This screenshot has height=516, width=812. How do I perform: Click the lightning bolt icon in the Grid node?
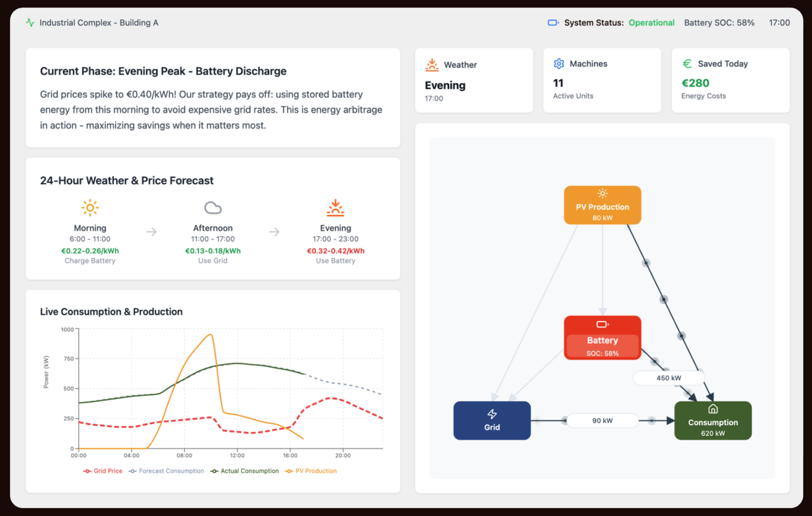(x=492, y=414)
